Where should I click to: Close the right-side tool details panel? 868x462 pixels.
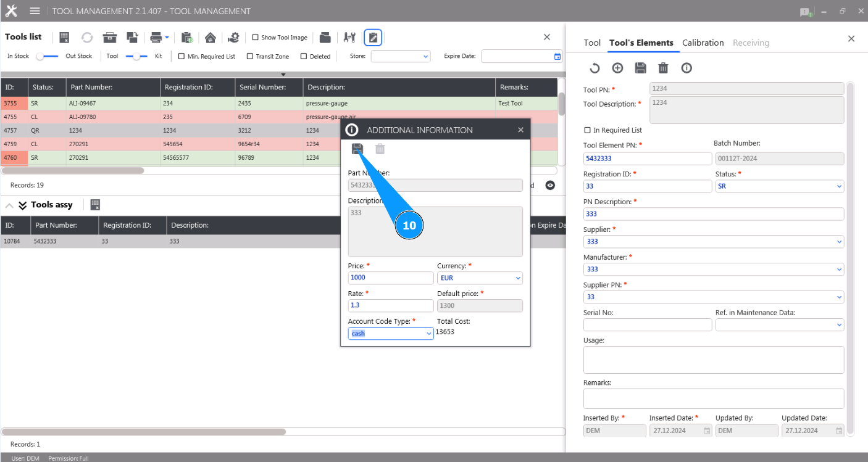coord(851,39)
